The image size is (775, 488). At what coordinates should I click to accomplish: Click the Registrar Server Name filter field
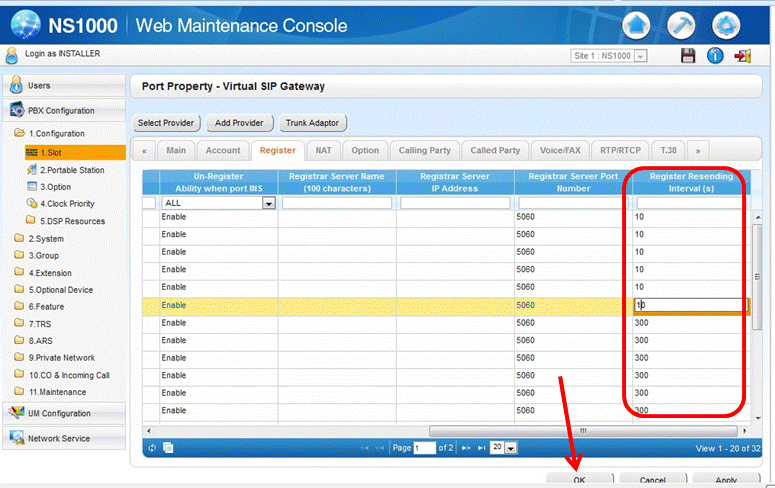click(x=336, y=203)
